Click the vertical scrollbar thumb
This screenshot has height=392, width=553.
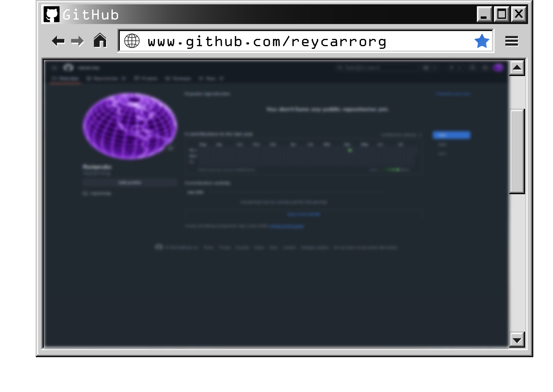(x=517, y=151)
